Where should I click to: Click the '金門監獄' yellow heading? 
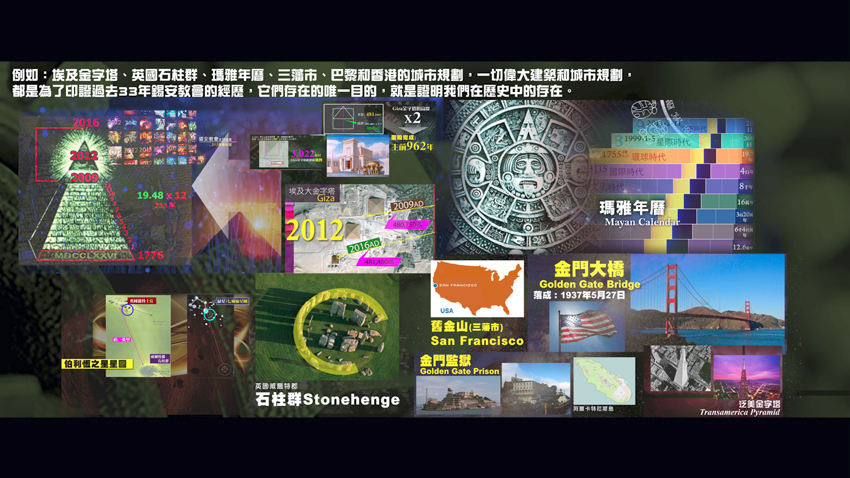(445, 360)
